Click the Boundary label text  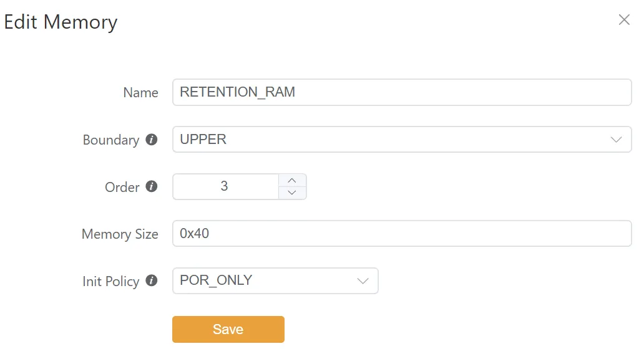click(x=111, y=140)
